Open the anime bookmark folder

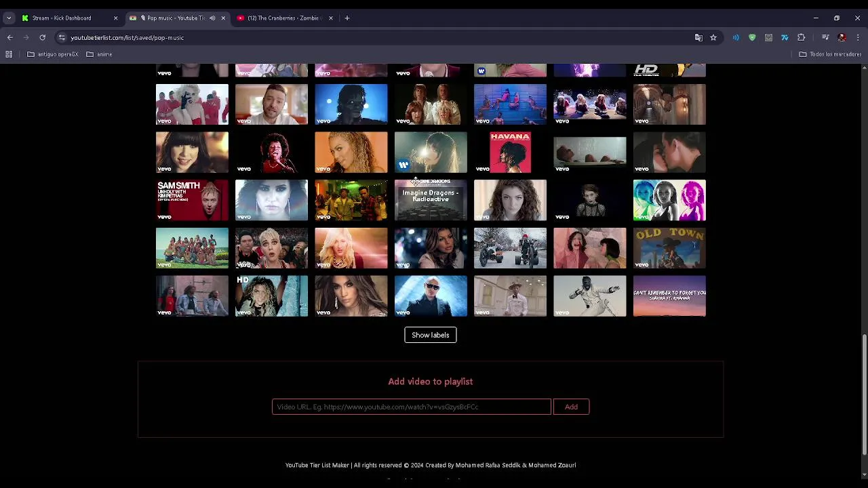coord(100,54)
